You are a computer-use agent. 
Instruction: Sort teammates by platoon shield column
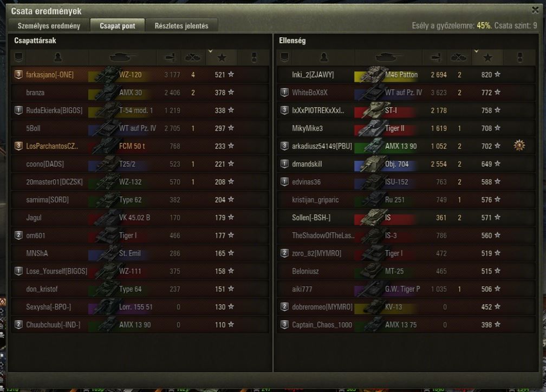point(18,57)
